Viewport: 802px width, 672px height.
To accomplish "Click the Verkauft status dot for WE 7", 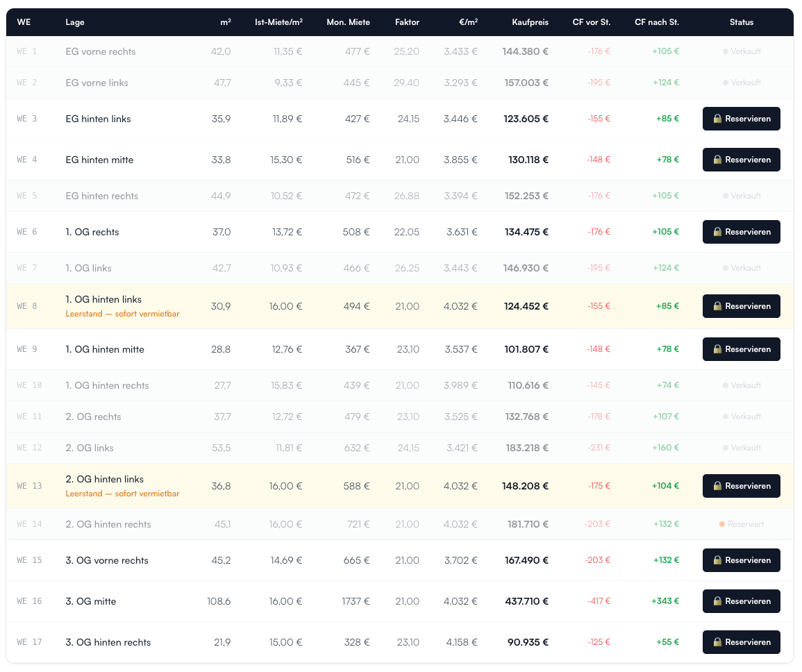I will click(x=726, y=268).
